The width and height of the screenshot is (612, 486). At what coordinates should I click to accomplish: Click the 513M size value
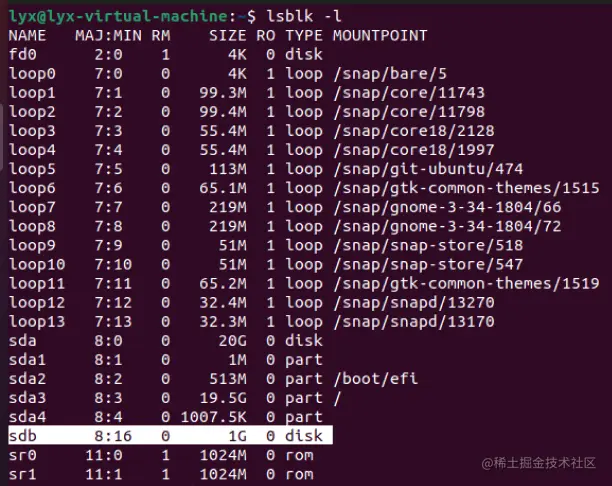click(228, 379)
